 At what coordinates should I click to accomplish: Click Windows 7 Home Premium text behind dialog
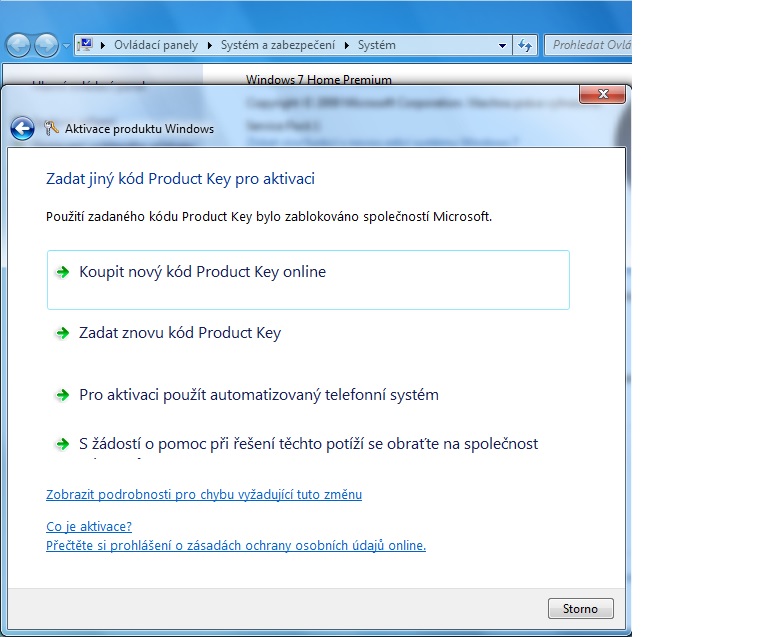318,79
